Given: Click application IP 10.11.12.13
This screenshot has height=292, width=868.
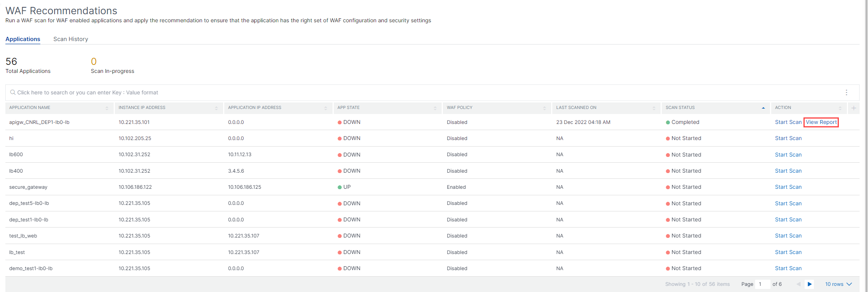Looking at the screenshot, I should click(x=240, y=155).
